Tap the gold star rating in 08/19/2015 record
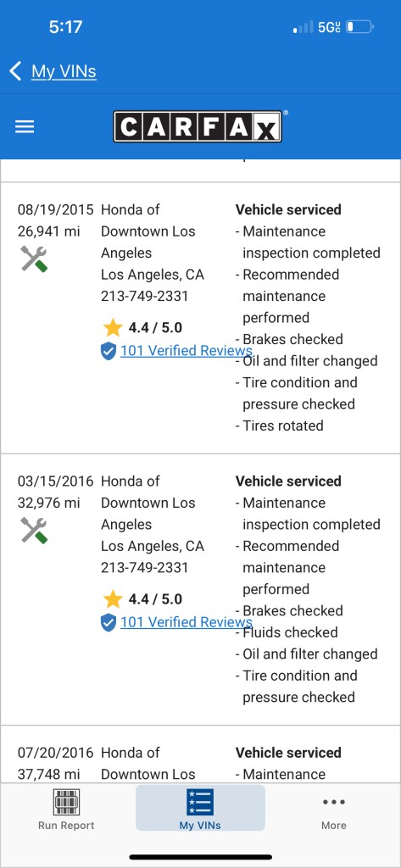This screenshot has width=401, height=868. [x=113, y=328]
